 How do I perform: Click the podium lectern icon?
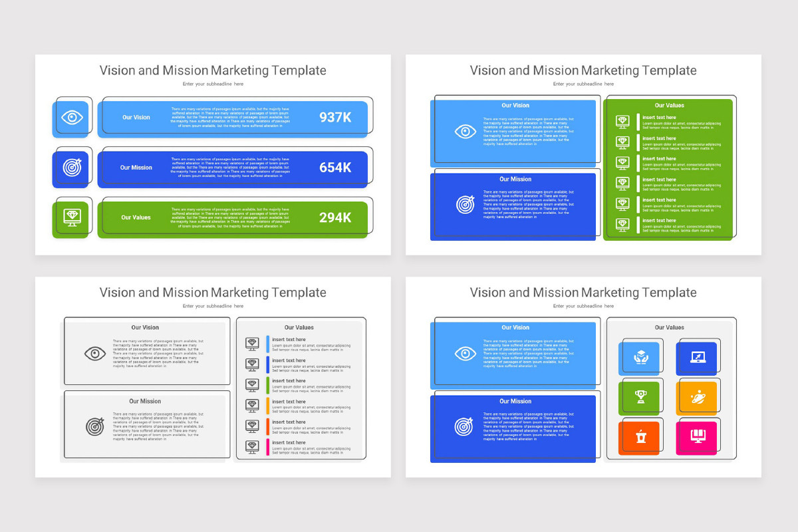point(640,437)
